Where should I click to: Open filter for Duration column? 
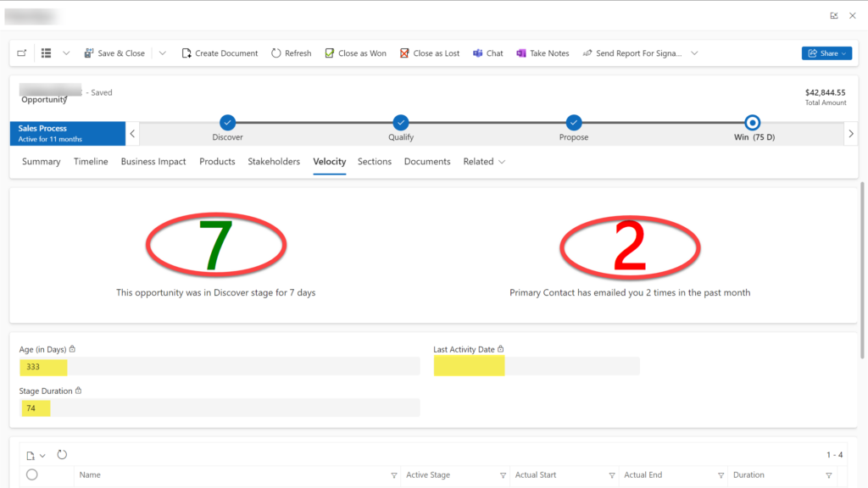829,475
